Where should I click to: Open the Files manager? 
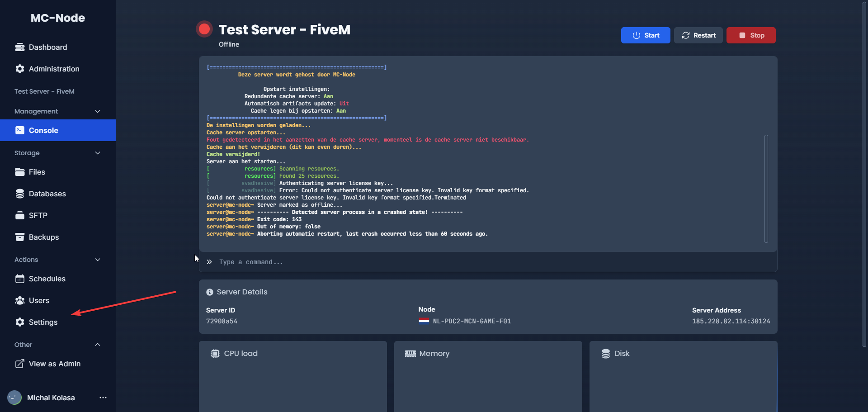58,172
